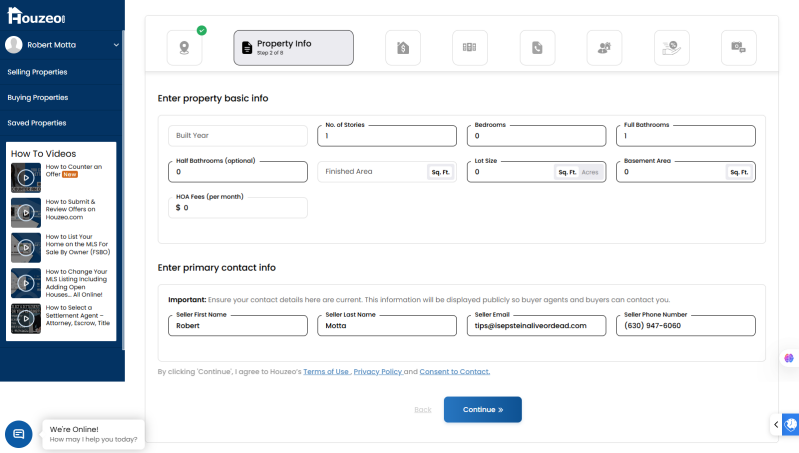
Task: Go to the pricing step house-dollar icon
Action: [403, 48]
